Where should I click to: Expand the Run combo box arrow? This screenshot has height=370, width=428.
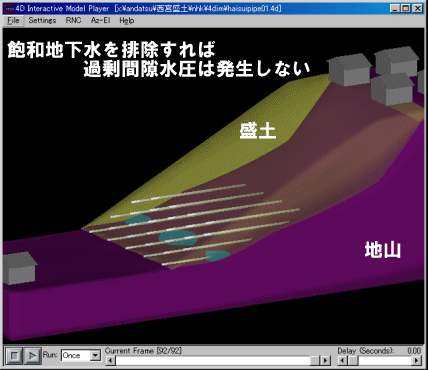pyautogui.click(x=95, y=356)
